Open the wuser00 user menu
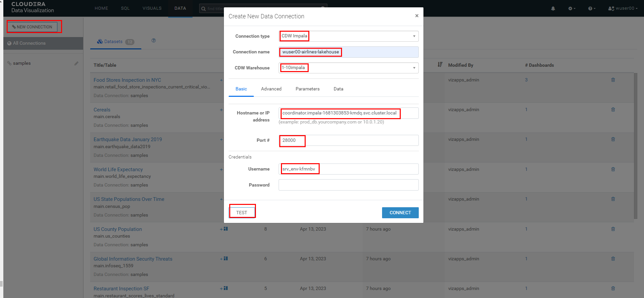This screenshot has width=644, height=298. pyautogui.click(x=623, y=8)
